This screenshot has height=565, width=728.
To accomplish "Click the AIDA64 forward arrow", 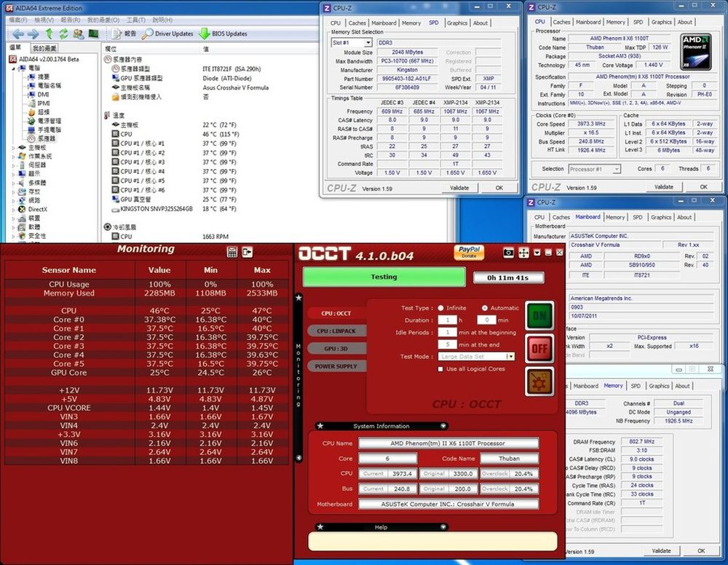I will [33, 34].
